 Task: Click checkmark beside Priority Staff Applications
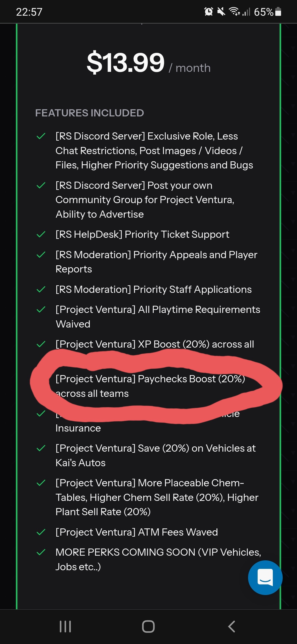point(41,290)
